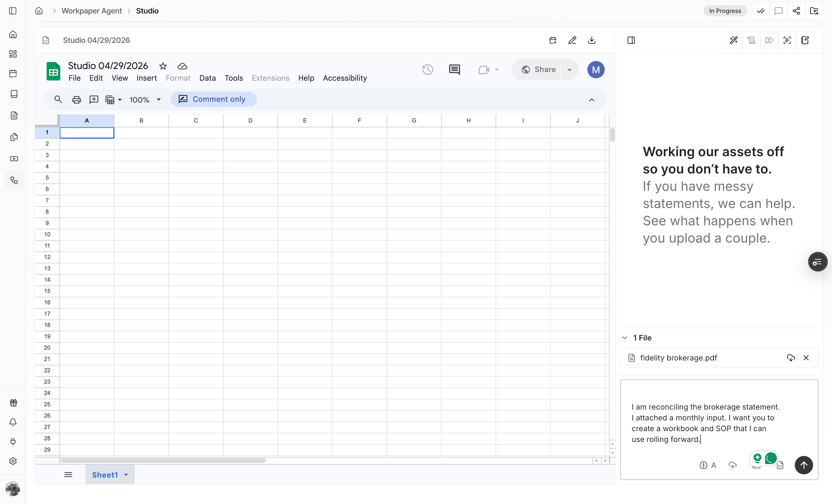Collapse the Sheets toolbar with chevron
832x504 pixels.
tap(591, 100)
